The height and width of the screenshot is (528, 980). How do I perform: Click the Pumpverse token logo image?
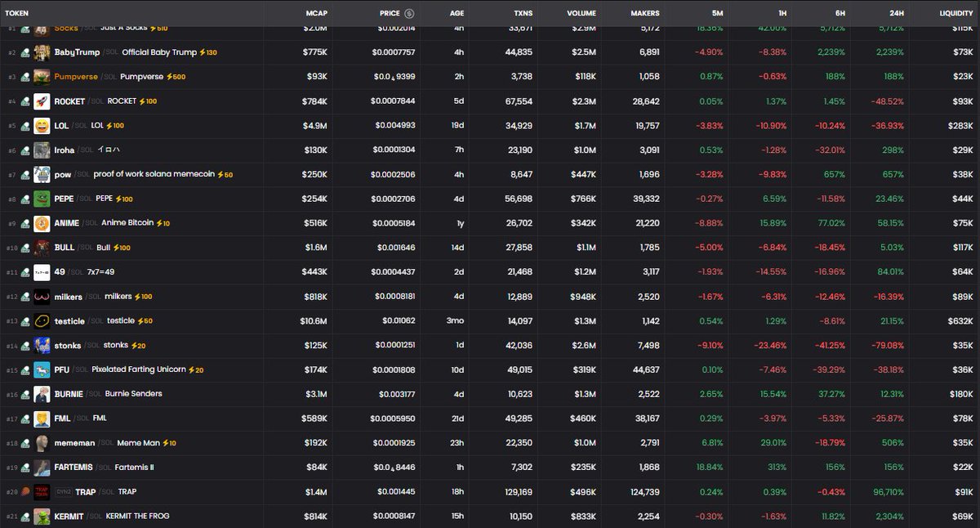coord(42,77)
